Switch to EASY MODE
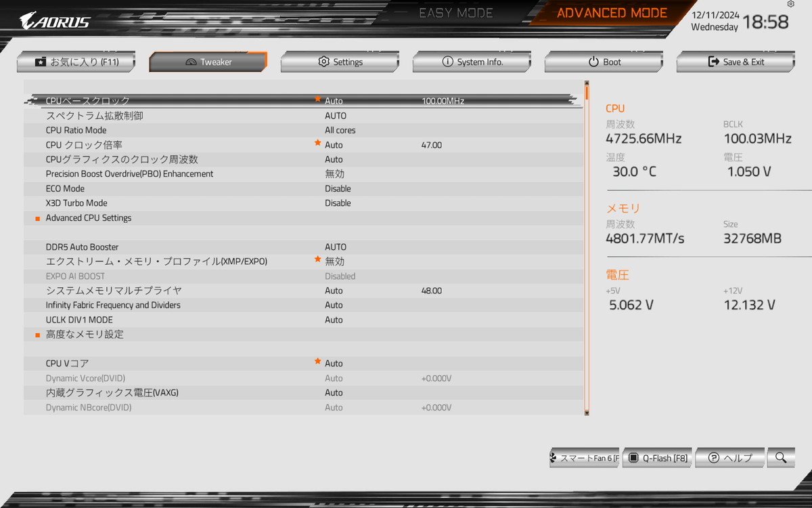This screenshot has width=812, height=508. pos(456,13)
